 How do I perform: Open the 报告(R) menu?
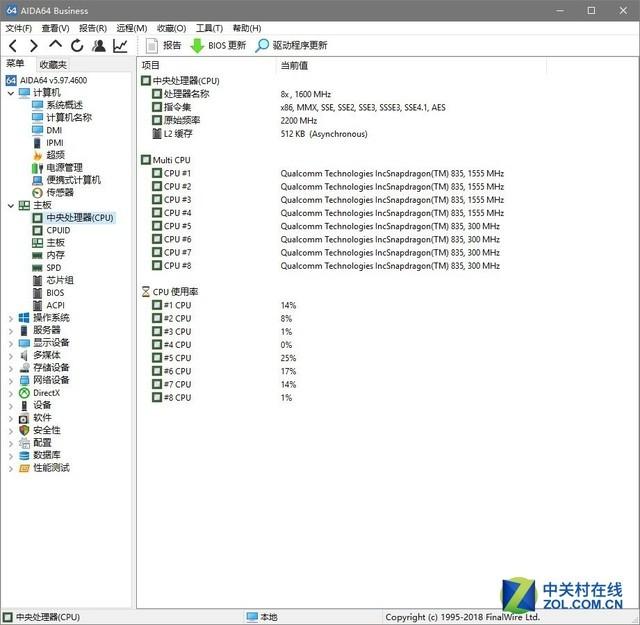click(x=93, y=28)
